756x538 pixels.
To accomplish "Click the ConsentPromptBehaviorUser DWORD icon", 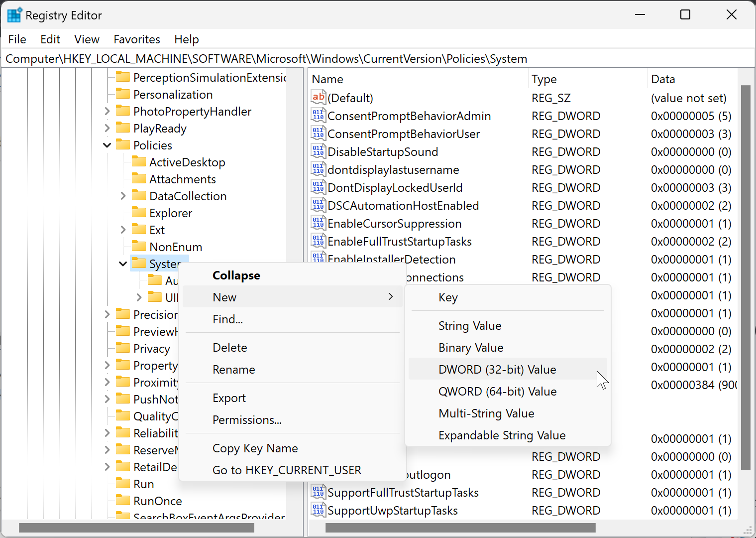I will point(319,134).
